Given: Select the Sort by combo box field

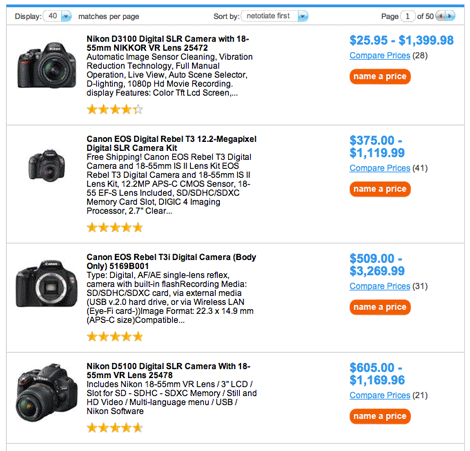Looking at the screenshot, I should tap(275, 16).
